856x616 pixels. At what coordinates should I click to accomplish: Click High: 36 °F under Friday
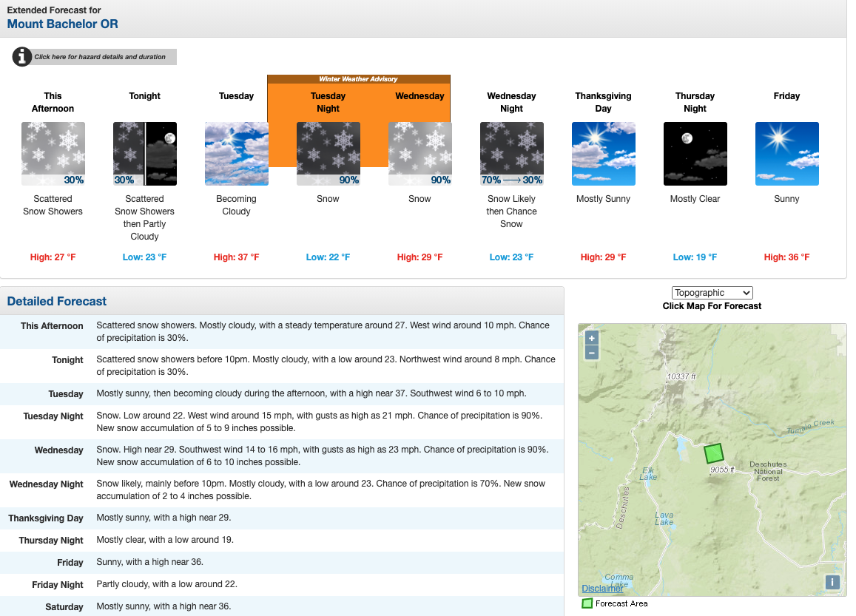pos(786,257)
